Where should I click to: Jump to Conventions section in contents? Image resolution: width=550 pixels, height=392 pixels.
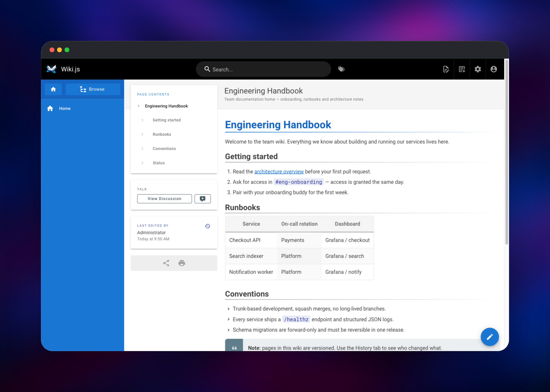click(164, 149)
